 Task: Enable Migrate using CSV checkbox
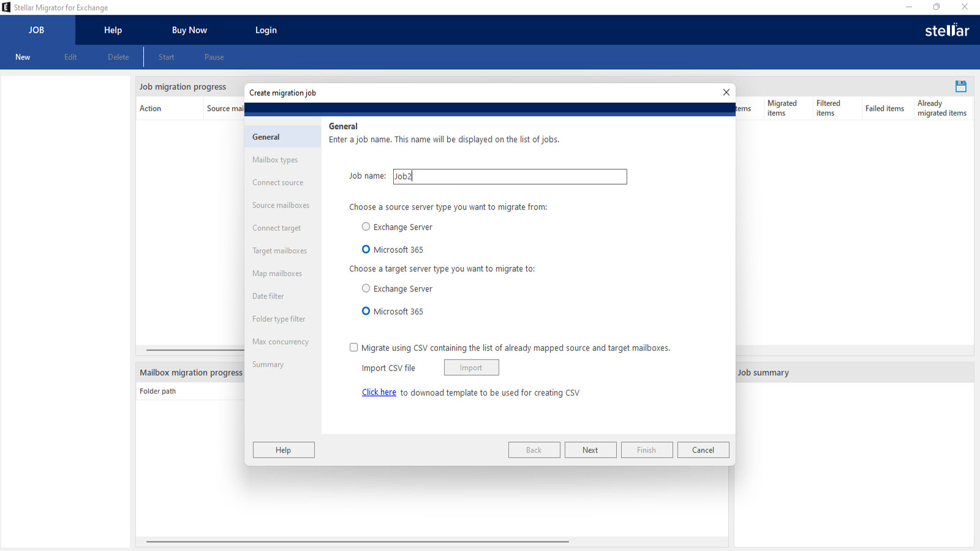(x=354, y=348)
